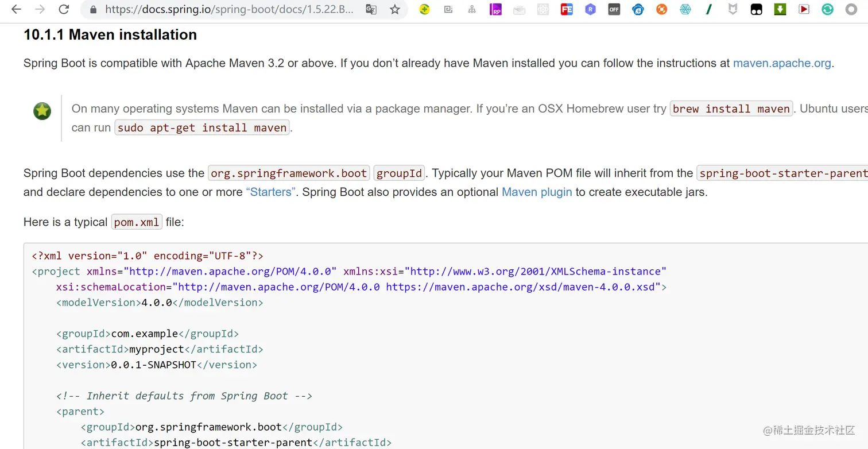Image resolution: width=868 pixels, height=449 pixels.
Task: Open the IE Tab extension icon
Action: click(638, 9)
